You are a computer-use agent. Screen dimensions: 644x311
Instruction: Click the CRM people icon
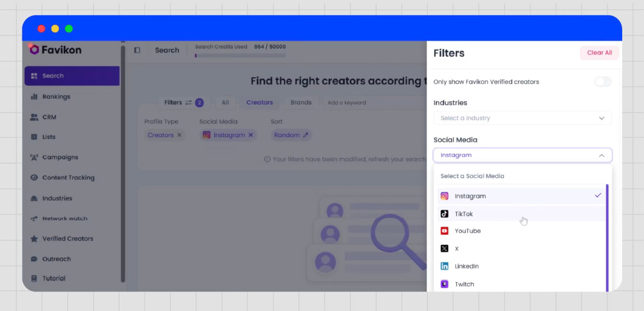(34, 117)
